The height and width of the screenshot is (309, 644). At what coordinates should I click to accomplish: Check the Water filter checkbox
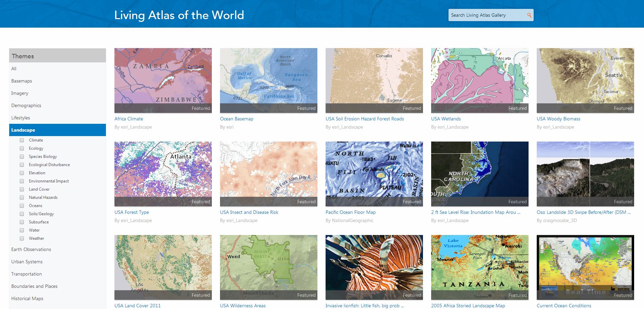click(22, 230)
